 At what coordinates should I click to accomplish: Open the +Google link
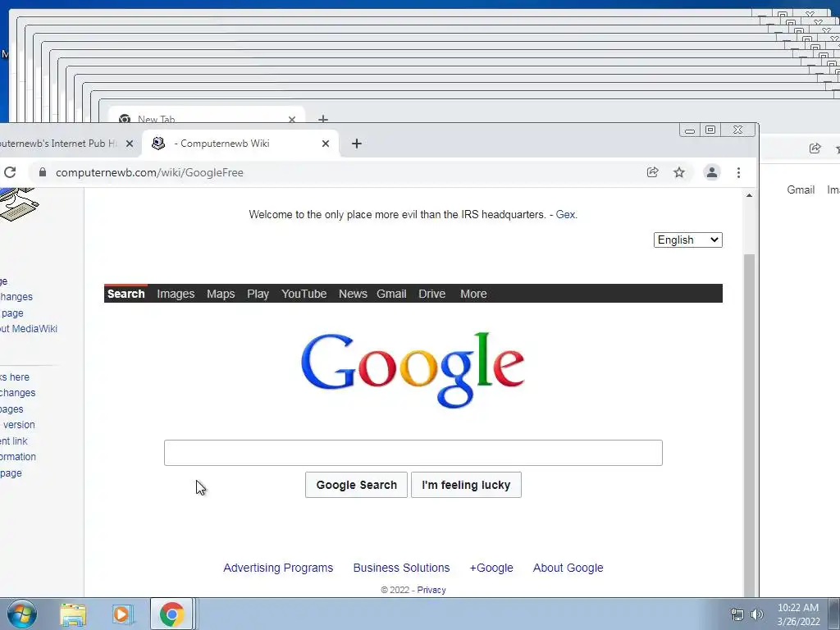click(491, 568)
